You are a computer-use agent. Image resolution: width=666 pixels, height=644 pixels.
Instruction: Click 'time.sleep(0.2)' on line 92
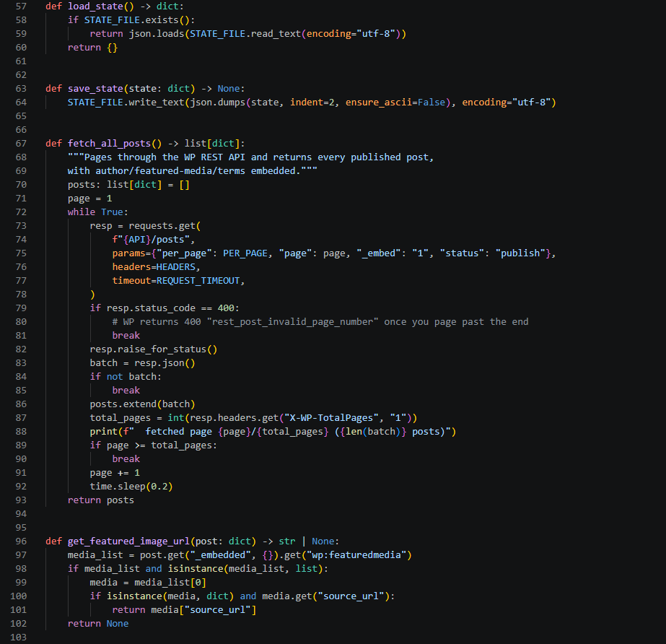pos(131,487)
